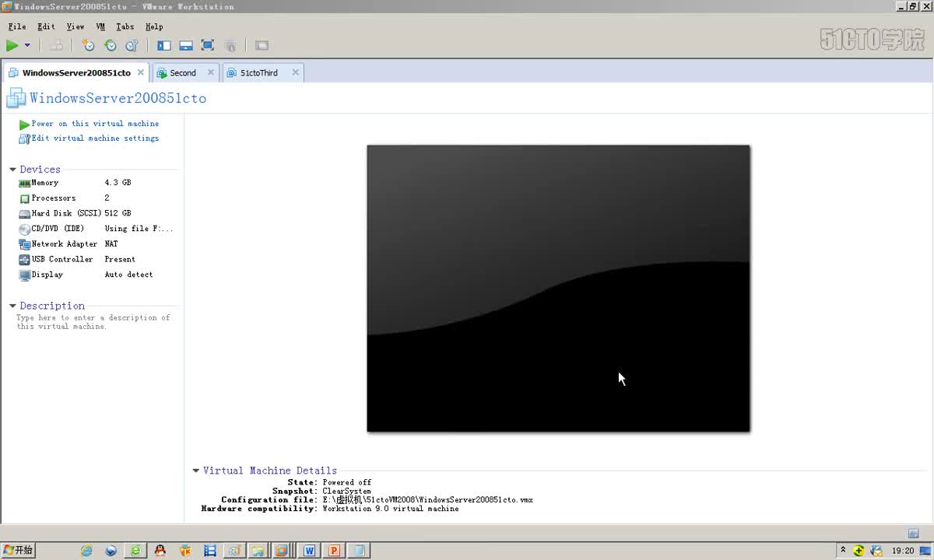Open the green IE-style browser taskbar button

tap(135, 551)
